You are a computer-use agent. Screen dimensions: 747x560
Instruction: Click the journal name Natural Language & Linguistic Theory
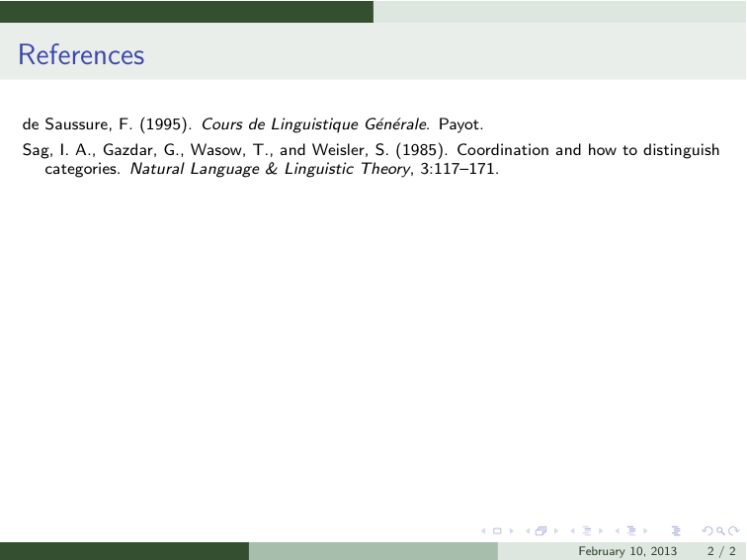270,169
